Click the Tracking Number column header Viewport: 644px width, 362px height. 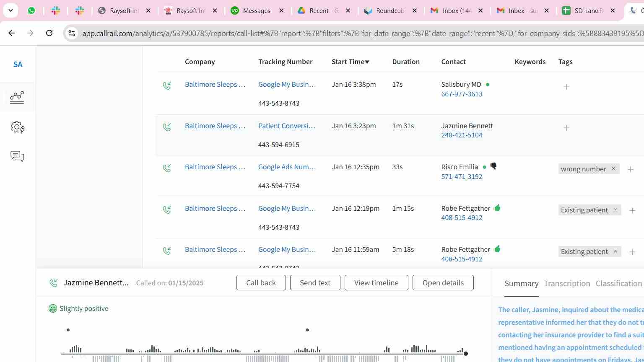(285, 62)
